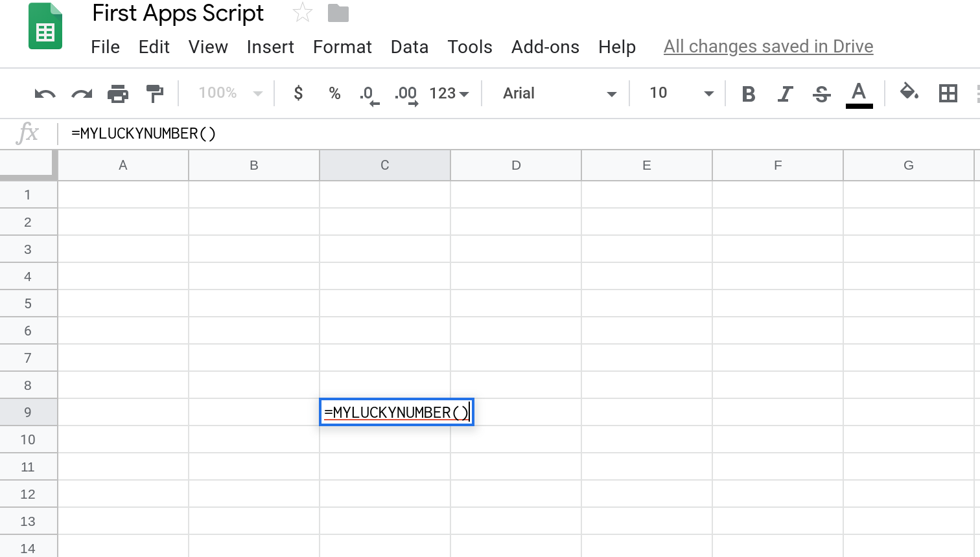980x557 pixels.
Task: Open the Google Sheets home icon
Action: (45, 26)
